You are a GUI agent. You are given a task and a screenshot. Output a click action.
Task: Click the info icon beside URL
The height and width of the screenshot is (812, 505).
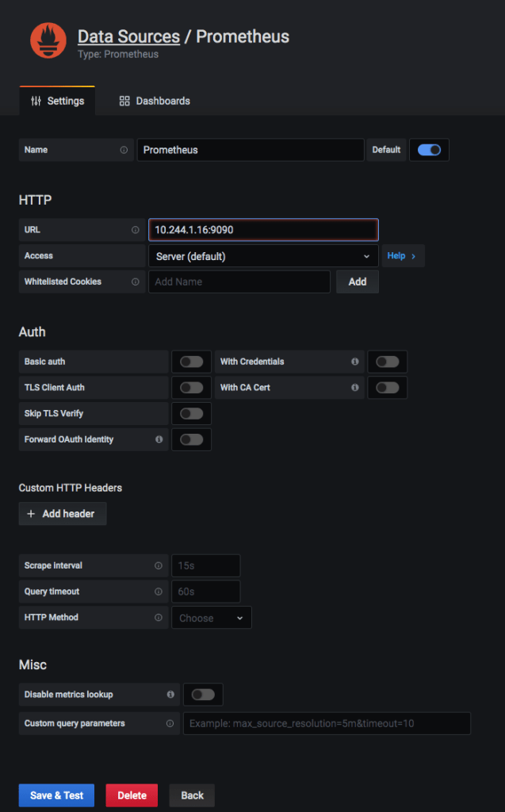pos(135,230)
